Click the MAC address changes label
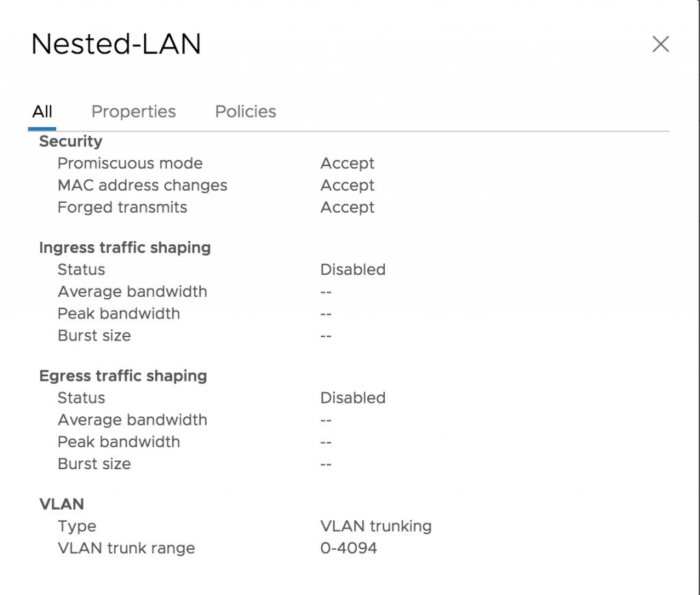 pos(142,185)
